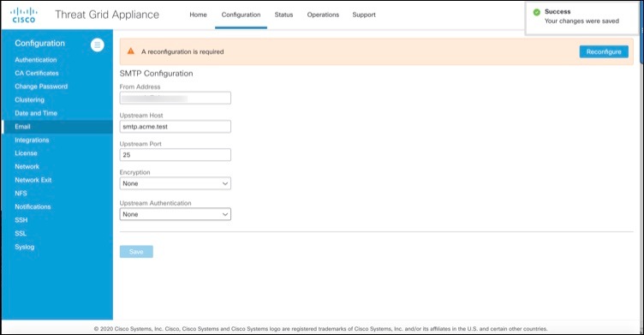
Task: Open Network configuration
Action: pos(27,166)
